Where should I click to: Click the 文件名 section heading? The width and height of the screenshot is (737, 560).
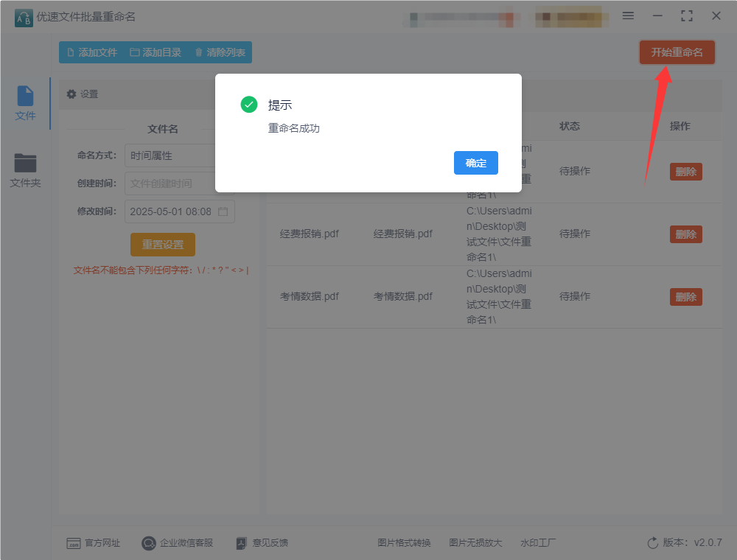[x=163, y=129]
